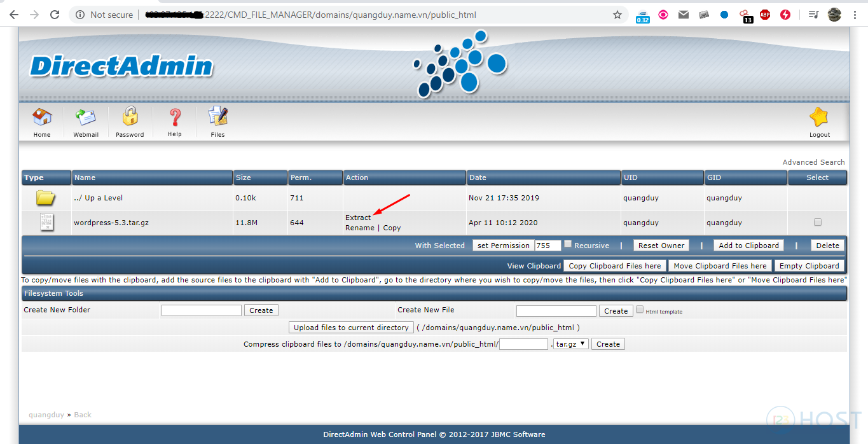Sort files by the GID column

(746, 177)
